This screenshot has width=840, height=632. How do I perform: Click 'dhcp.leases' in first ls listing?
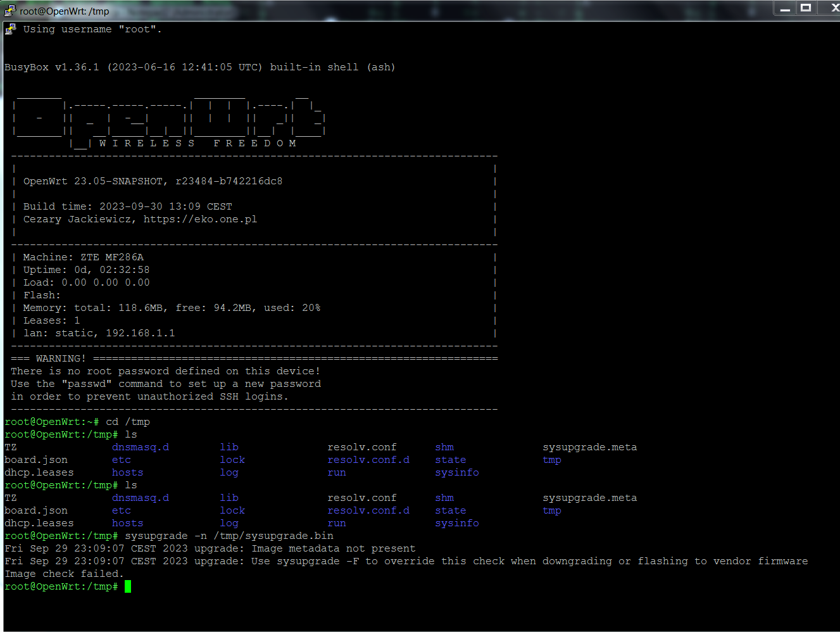(x=39, y=472)
